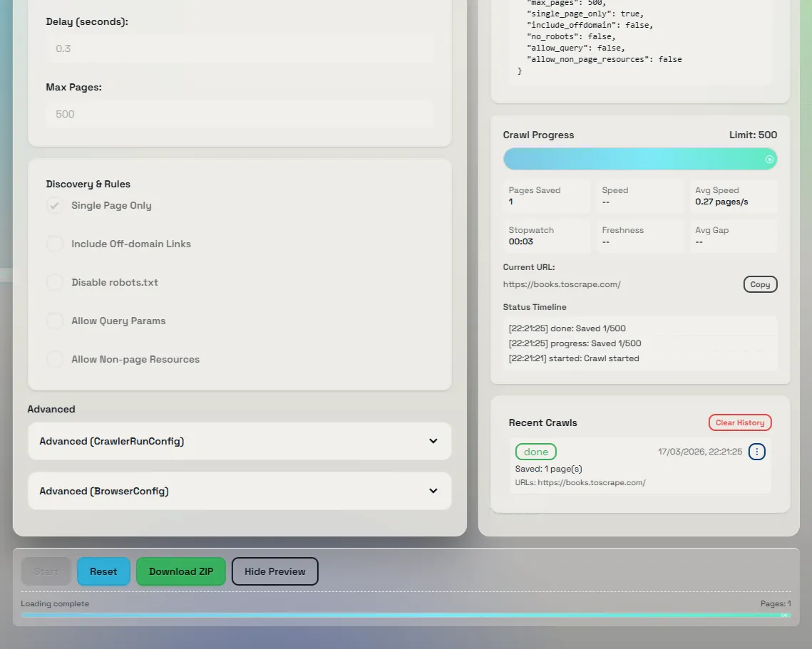The image size is (812, 649).
Task: Expand Advanced (BrowserConfig) section chevron
Action: coord(433,491)
